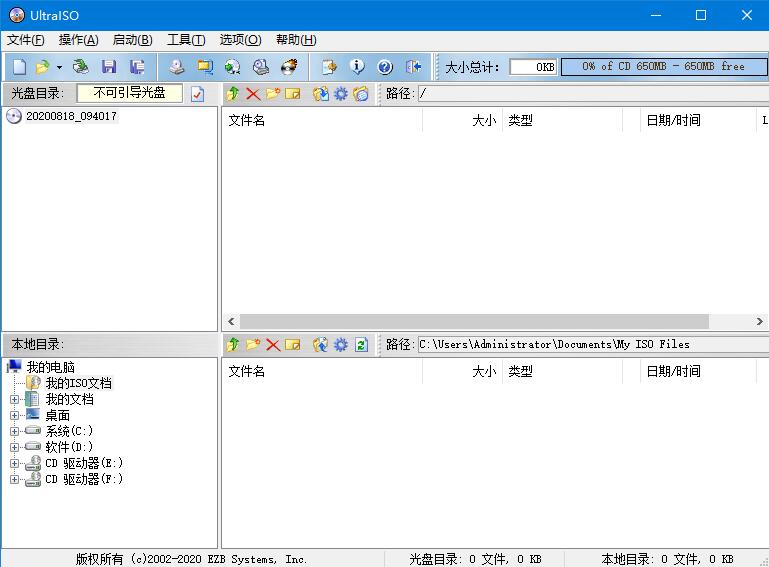The image size is (769, 567).
Task: Select 我的电脑 in local tree
Action: tap(51, 367)
